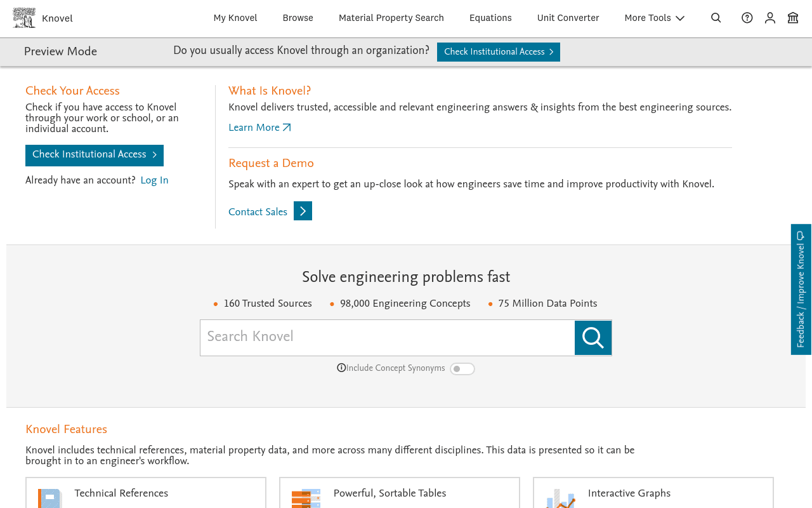Click the Interactive Graphs card title
Image resolution: width=812 pixels, height=508 pixels.
tap(629, 493)
